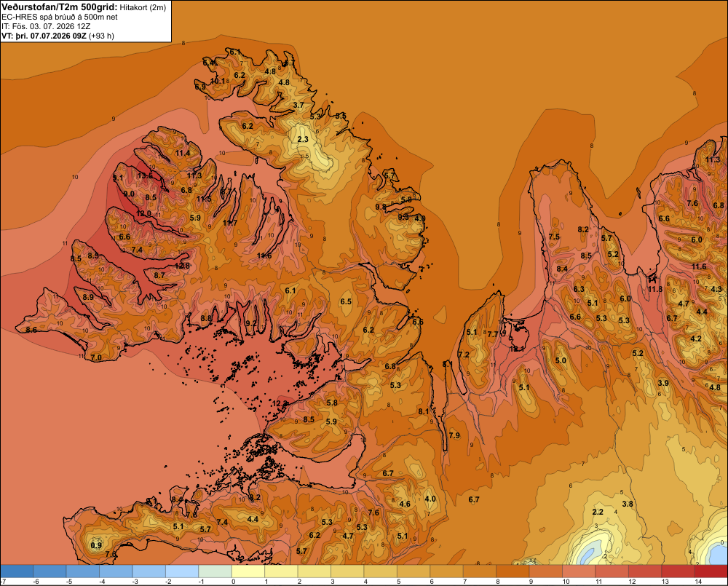
Task: Click the "11.5" temperature value
Action: 203,199
